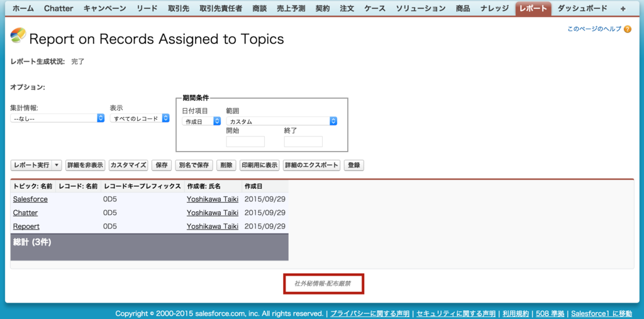Click the 保存 button
The height and width of the screenshot is (319, 644).
[x=162, y=165]
